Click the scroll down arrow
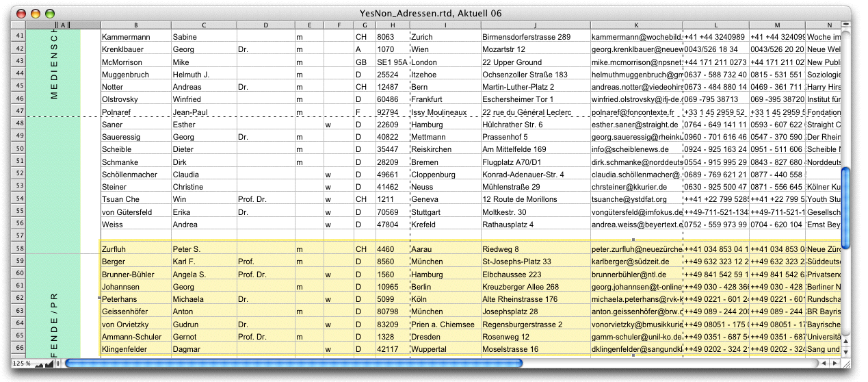 845,352
